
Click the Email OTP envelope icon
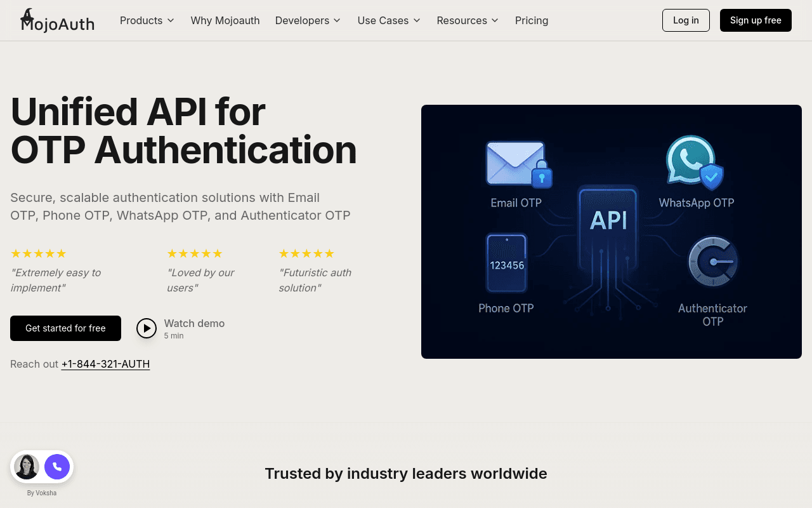click(x=518, y=165)
